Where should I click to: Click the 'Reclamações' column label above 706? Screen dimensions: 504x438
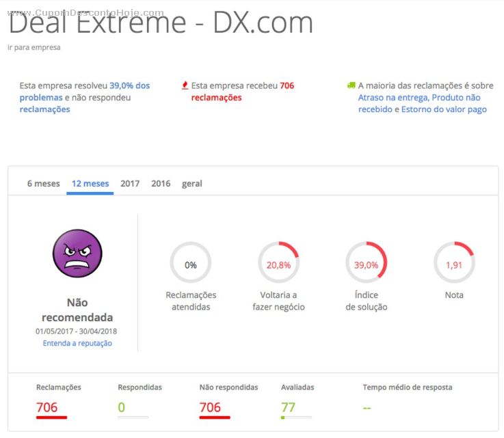click(59, 387)
